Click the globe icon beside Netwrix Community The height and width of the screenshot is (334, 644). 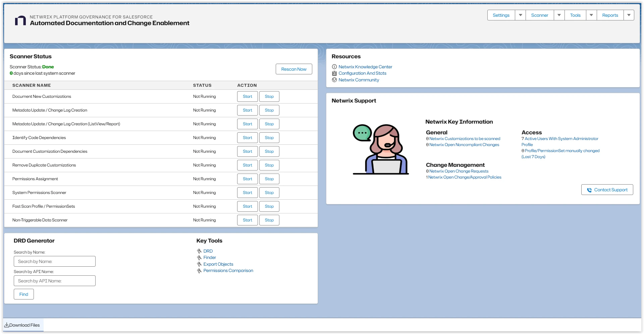coord(334,80)
